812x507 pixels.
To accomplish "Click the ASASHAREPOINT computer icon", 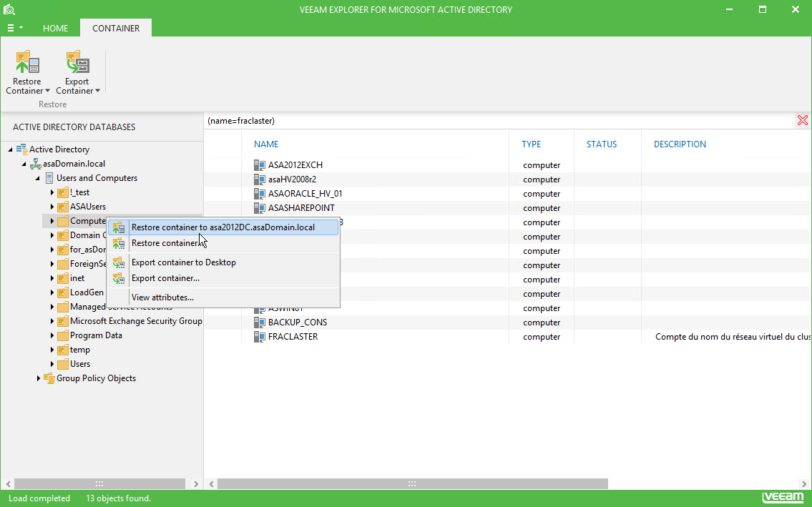I will tap(260, 207).
